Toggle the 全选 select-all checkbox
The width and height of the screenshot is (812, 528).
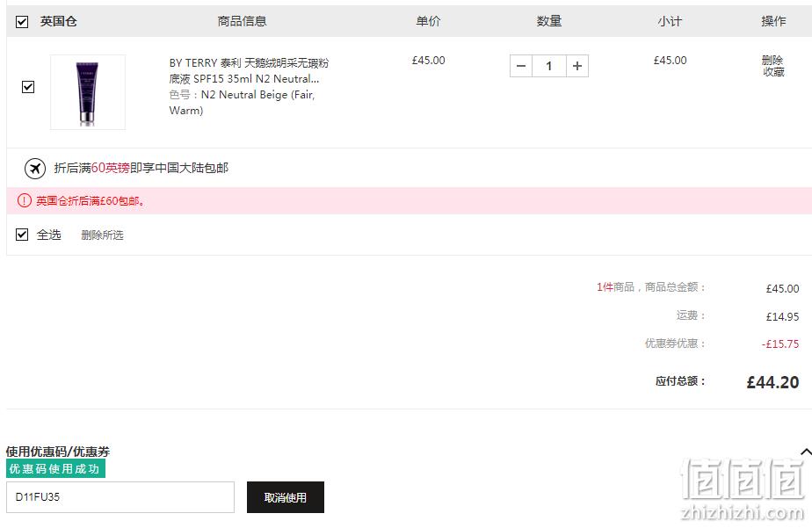click(22, 235)
